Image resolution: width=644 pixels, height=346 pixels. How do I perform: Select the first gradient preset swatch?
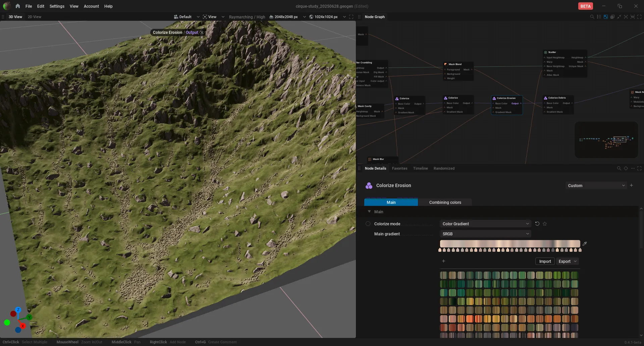pyautogui.click(x=443, y=275)
